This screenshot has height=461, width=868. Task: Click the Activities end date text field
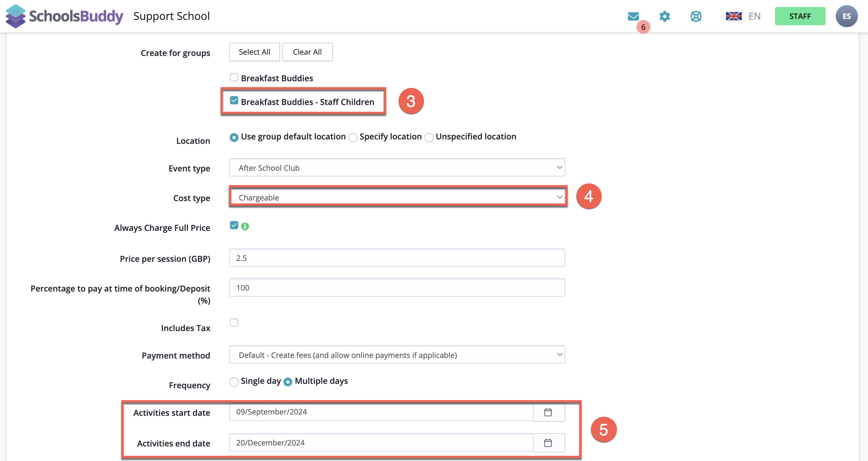point(381,442)
